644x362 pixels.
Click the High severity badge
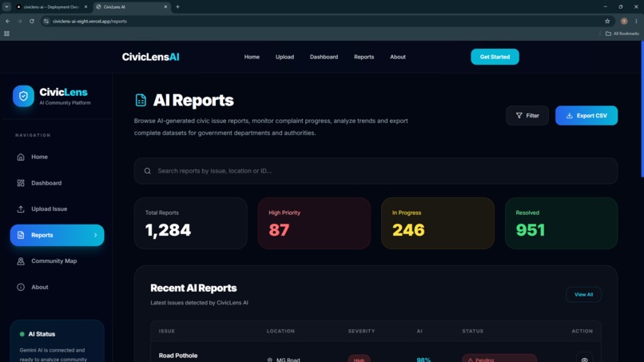click(359, 359)
